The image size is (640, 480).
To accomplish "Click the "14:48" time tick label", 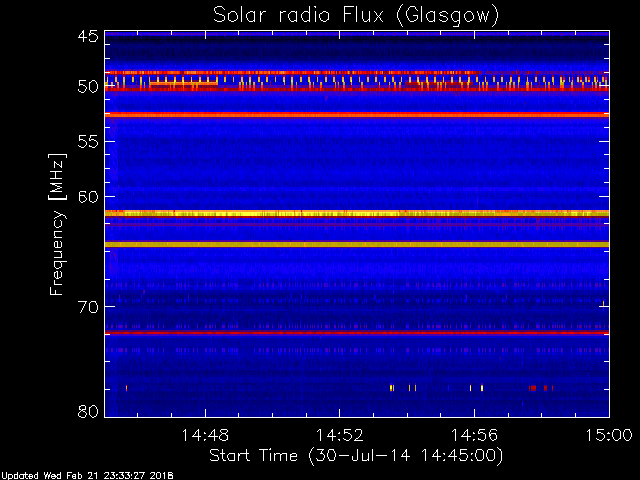I will coord(205,435).
